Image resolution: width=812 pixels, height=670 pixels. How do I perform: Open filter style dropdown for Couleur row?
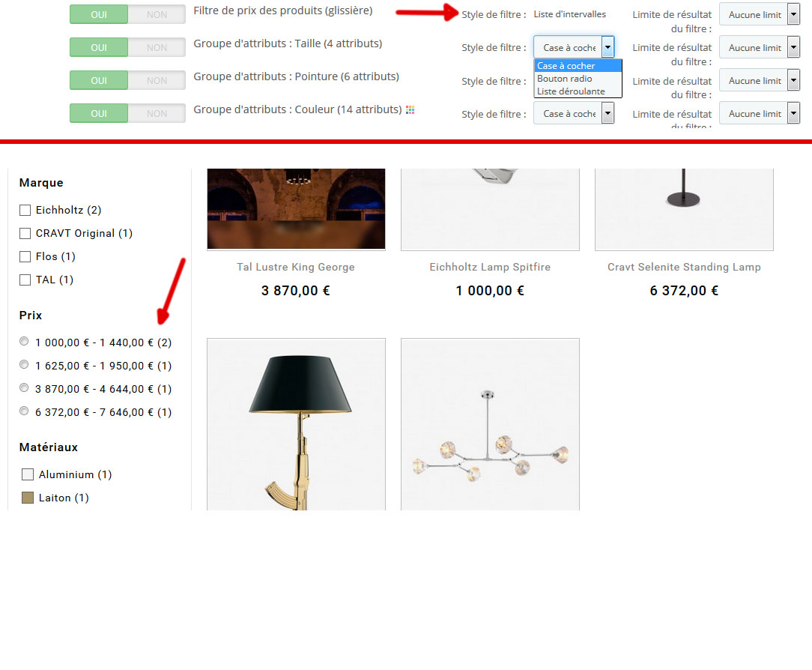[574, 113]
